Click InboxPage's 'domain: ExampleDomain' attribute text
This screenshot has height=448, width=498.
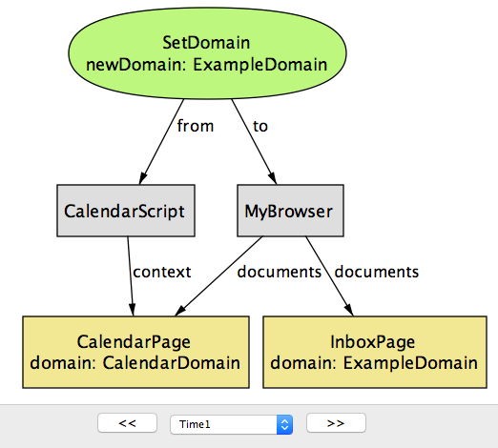[374, 363]
